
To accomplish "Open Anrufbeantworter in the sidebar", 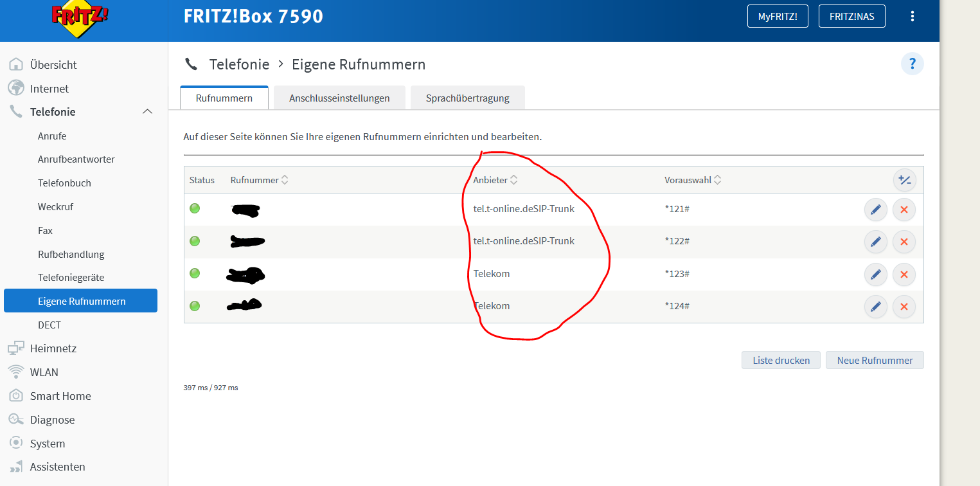I will point(76,159).
